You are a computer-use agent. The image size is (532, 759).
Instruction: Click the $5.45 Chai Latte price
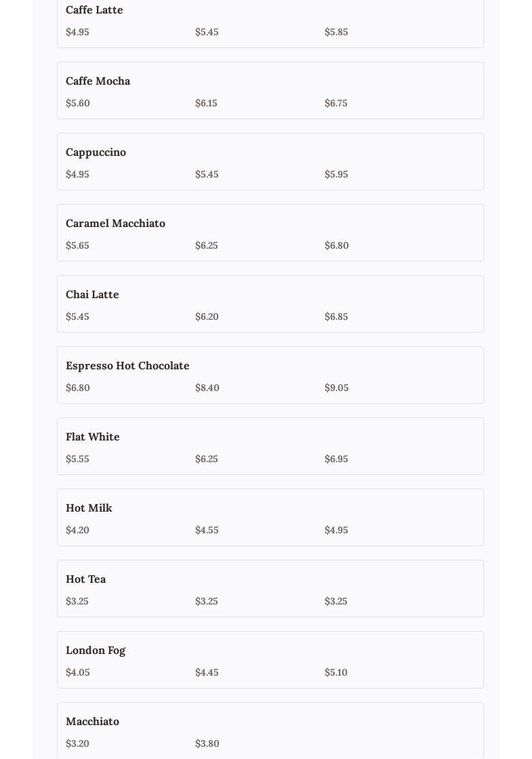click(77, 317)
